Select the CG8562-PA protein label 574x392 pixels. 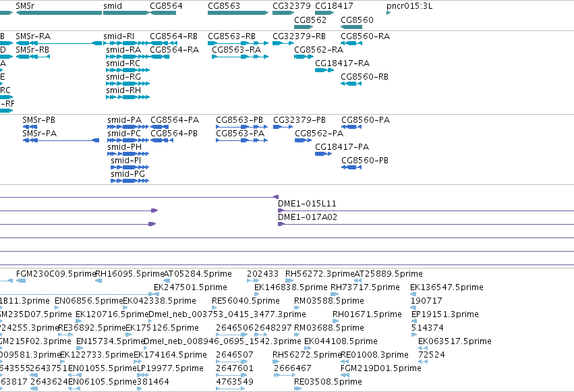coord(319,134)
